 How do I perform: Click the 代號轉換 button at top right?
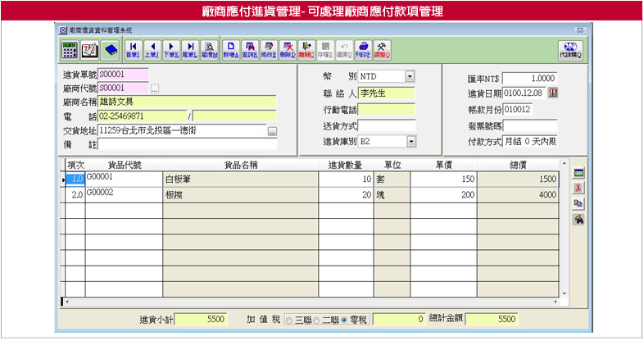click(569, 49)
